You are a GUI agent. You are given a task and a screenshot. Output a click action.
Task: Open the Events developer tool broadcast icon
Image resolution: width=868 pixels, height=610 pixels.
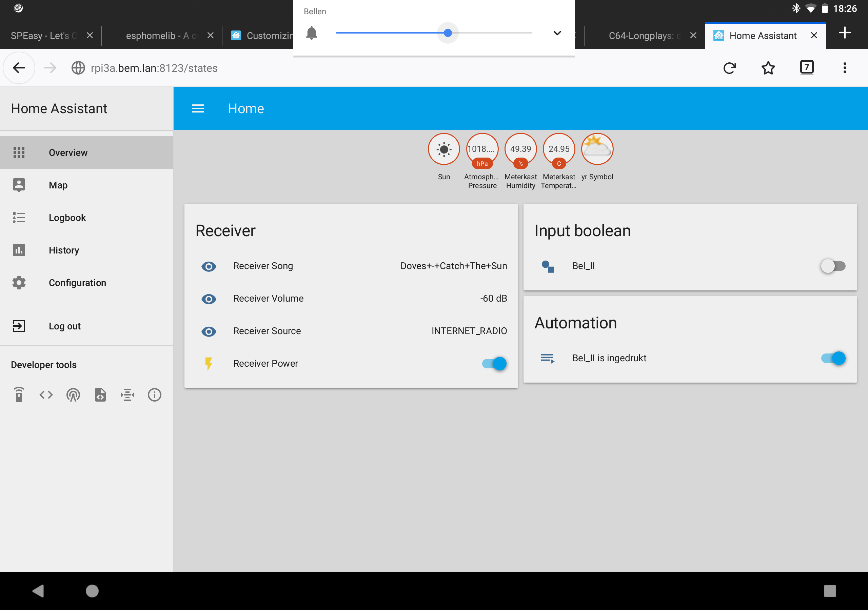pyautogui.click(x=73, y=395)
